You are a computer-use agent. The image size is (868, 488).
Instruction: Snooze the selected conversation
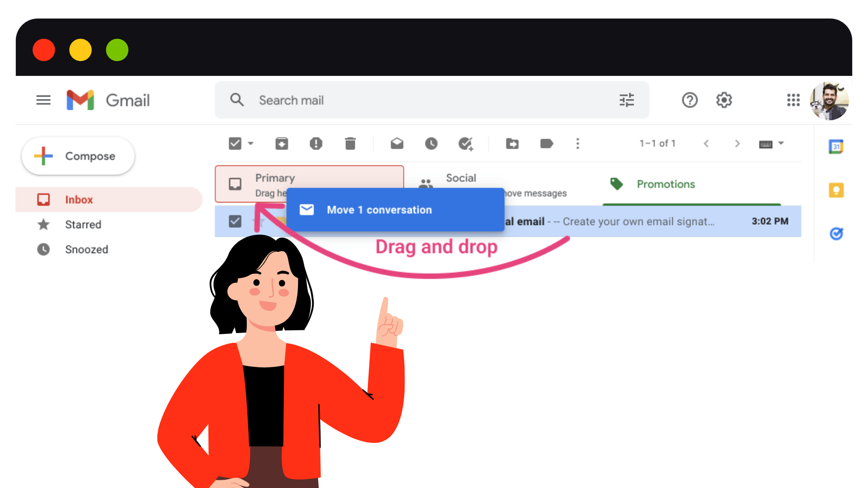(x=431, y=144)
